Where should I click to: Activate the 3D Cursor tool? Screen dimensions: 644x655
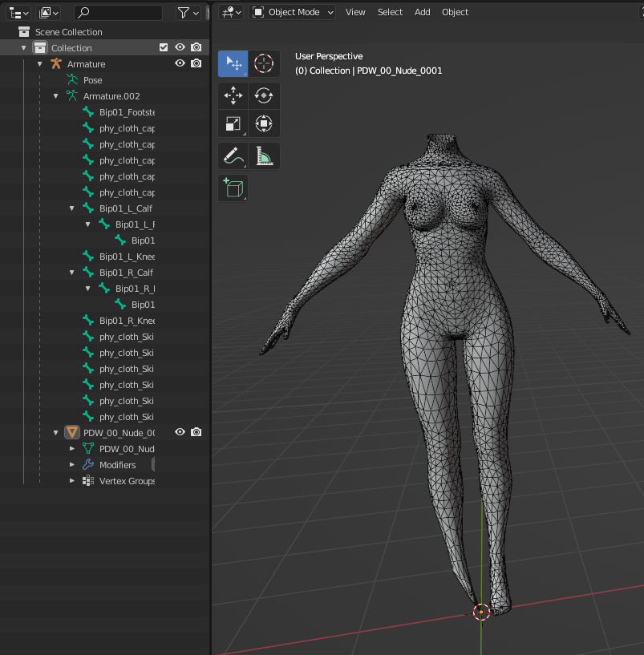click(264, 63)
